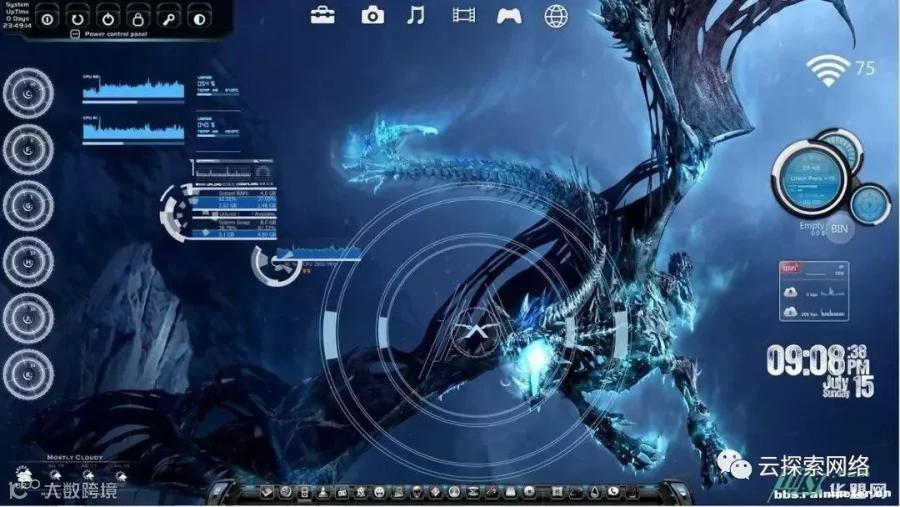Click the X logo in center ring

click(475, 332)
